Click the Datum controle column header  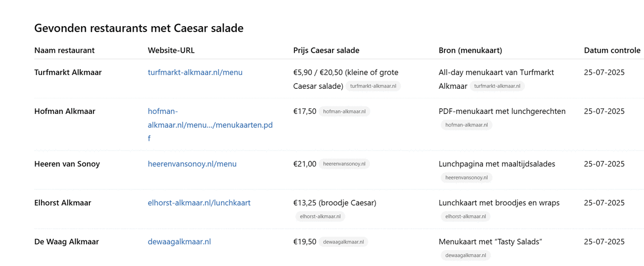point(612,51)
